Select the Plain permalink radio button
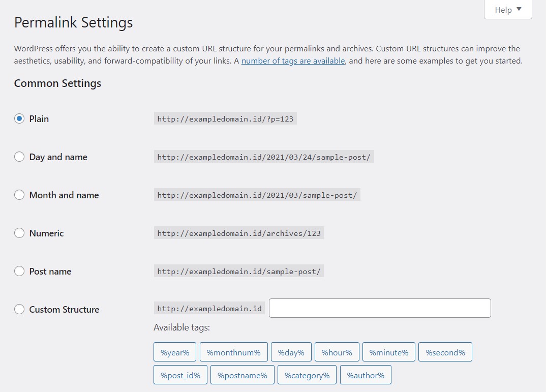546x392 pixels. [x=19, y=119]
